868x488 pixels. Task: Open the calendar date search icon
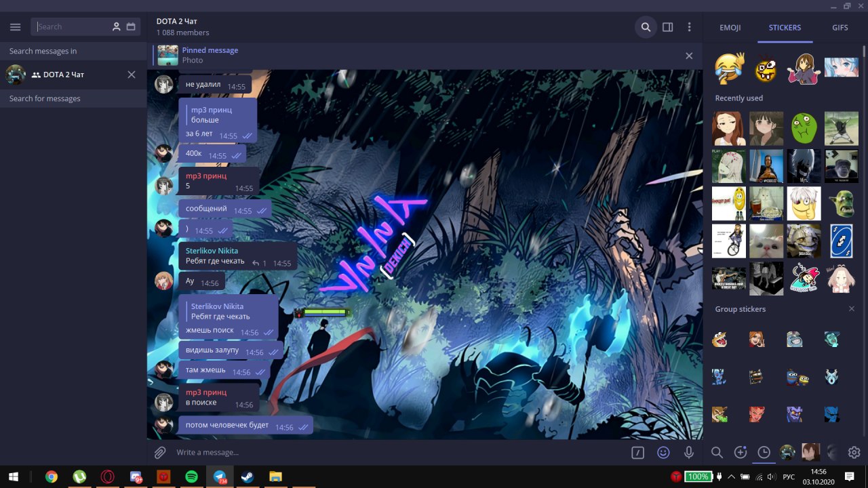pyautogui.click(x=131, y=27)
